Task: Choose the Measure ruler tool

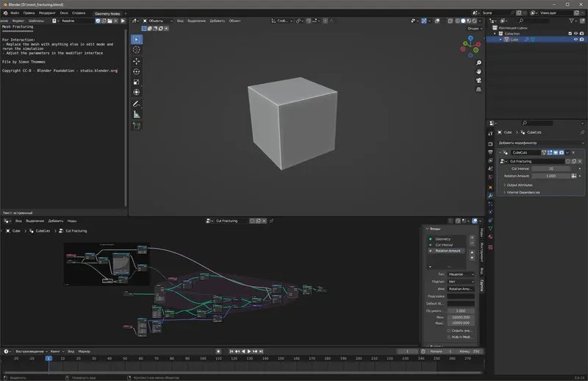Action: [137, 115]
